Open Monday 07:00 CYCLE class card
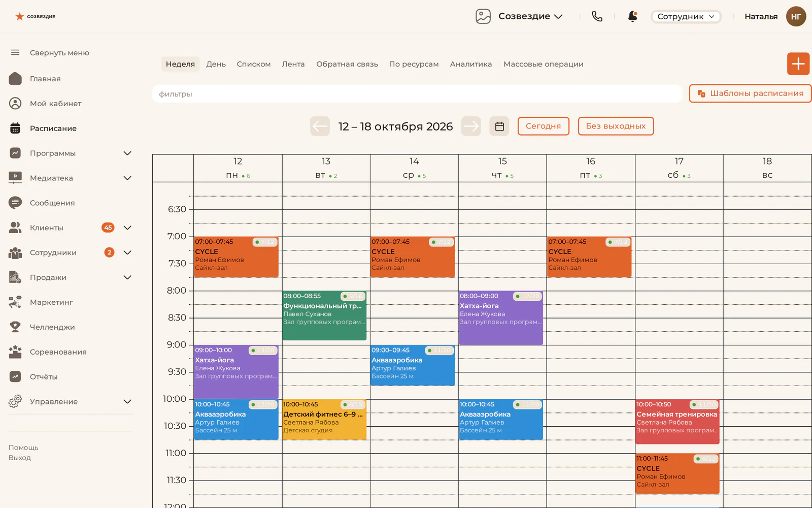 coord(236,257)
